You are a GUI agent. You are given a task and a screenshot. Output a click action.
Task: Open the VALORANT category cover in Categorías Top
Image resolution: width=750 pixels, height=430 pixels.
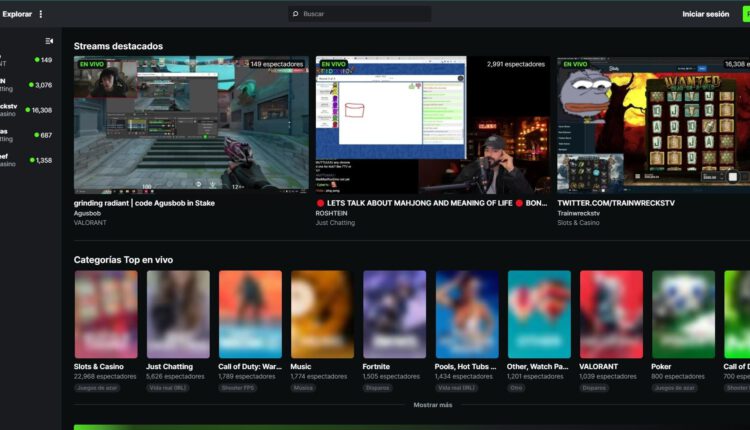pyautogui.click(x=611, y=314)
